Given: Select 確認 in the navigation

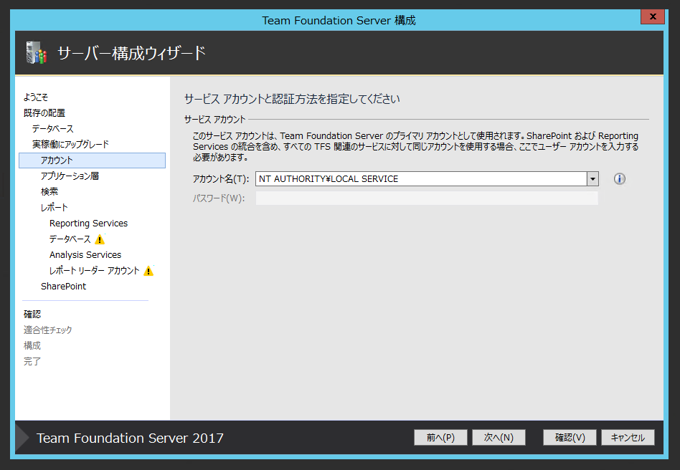Looking at the screenshot, I should tap(32, 314).
